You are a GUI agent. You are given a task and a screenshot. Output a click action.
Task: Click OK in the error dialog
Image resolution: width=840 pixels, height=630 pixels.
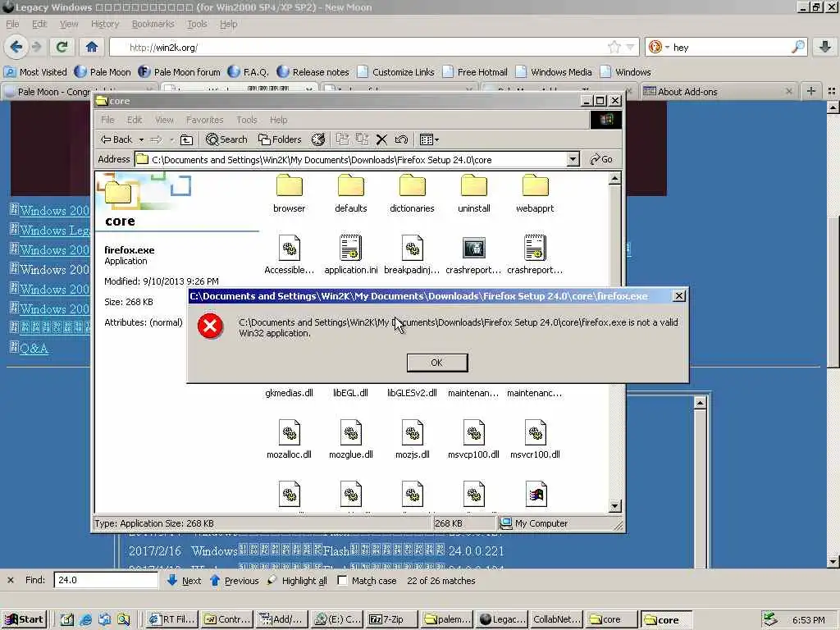(436, 363)
